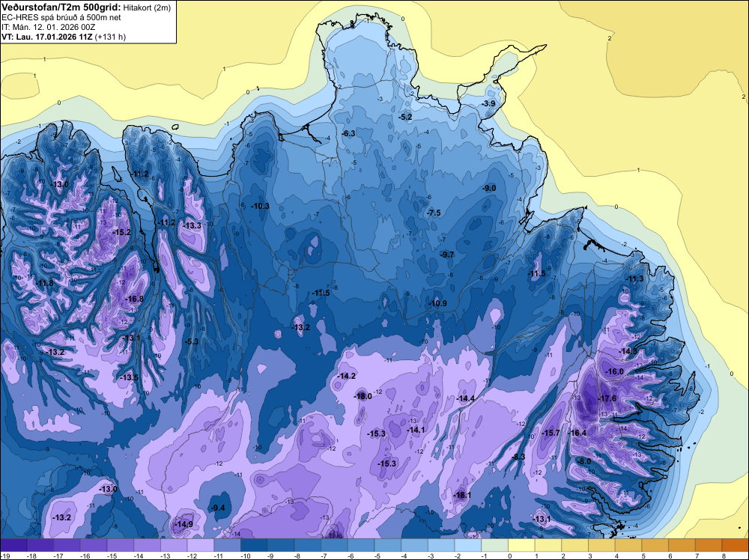
Task: Click the -16.8 temperature label
Action: tap(134, 299)
